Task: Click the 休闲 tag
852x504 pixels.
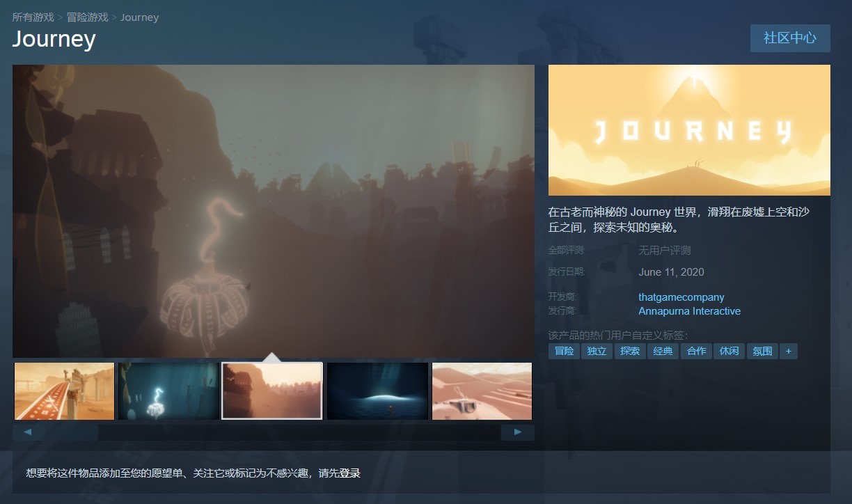Action: point(729,351)
